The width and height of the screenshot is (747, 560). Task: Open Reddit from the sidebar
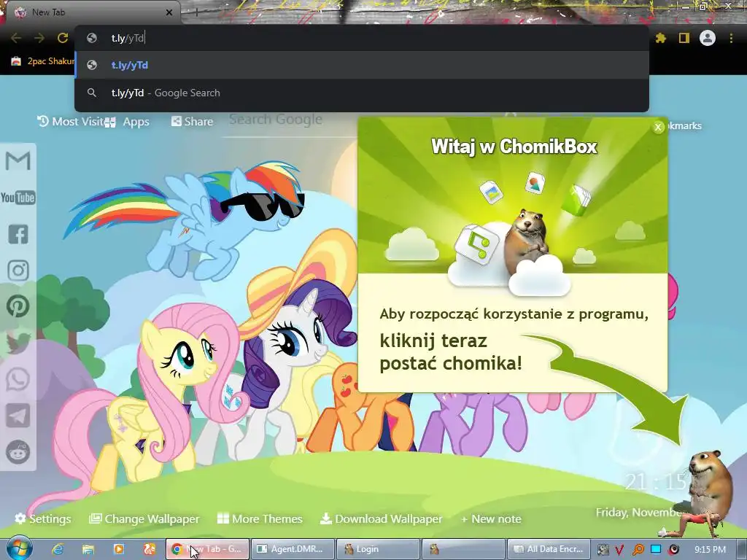(18, 452)
